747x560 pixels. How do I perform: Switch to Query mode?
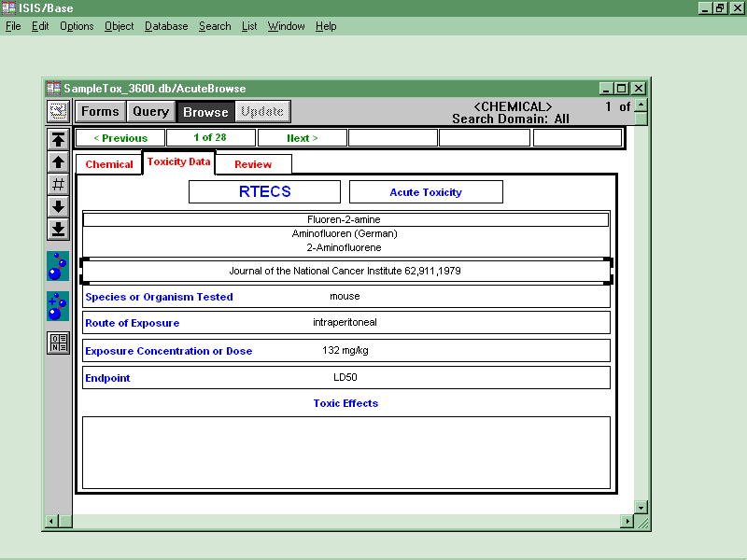150,112
